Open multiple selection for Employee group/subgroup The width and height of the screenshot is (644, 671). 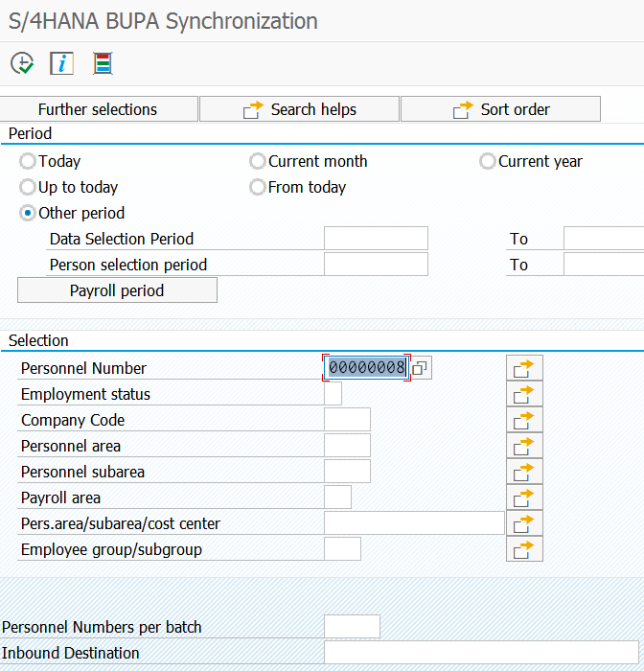pyautogui.click(x=524, y=549)
